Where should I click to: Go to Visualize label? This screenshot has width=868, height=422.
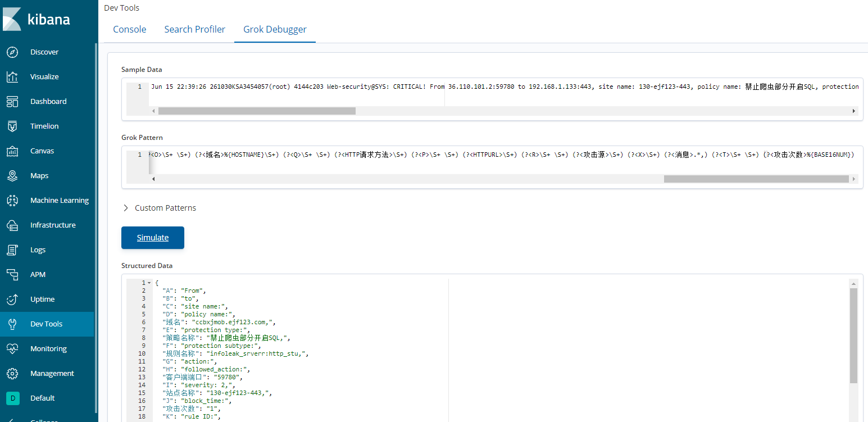point(44,76)
